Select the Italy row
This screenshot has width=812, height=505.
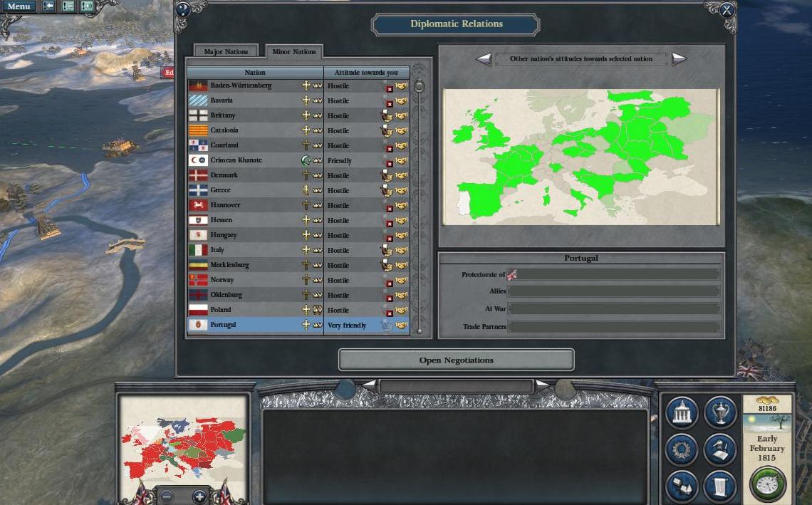pos(298,250)
